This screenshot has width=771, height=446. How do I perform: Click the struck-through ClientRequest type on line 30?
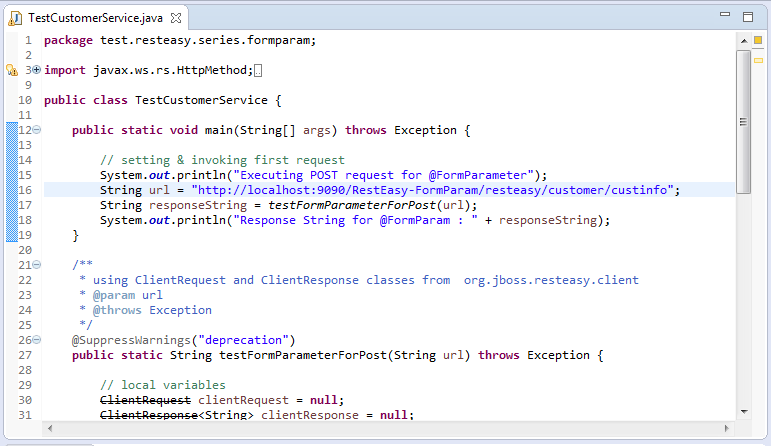tap(145, 400)
